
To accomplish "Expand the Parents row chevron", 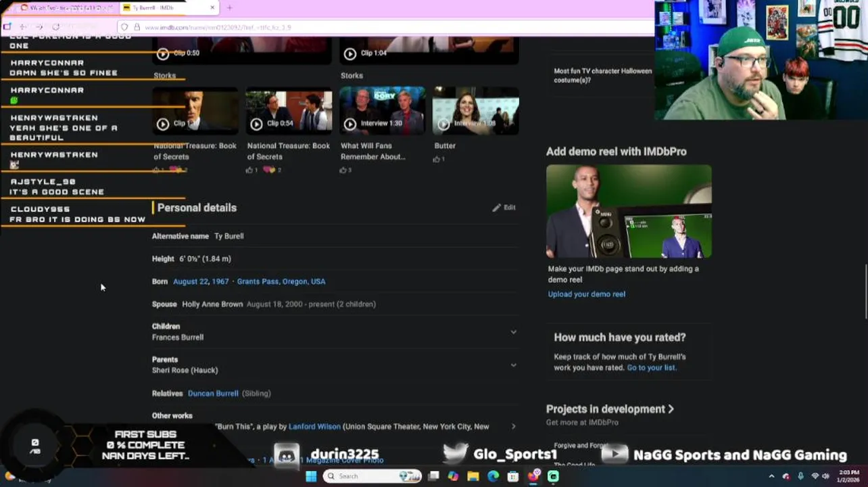I will coord(513,365).
